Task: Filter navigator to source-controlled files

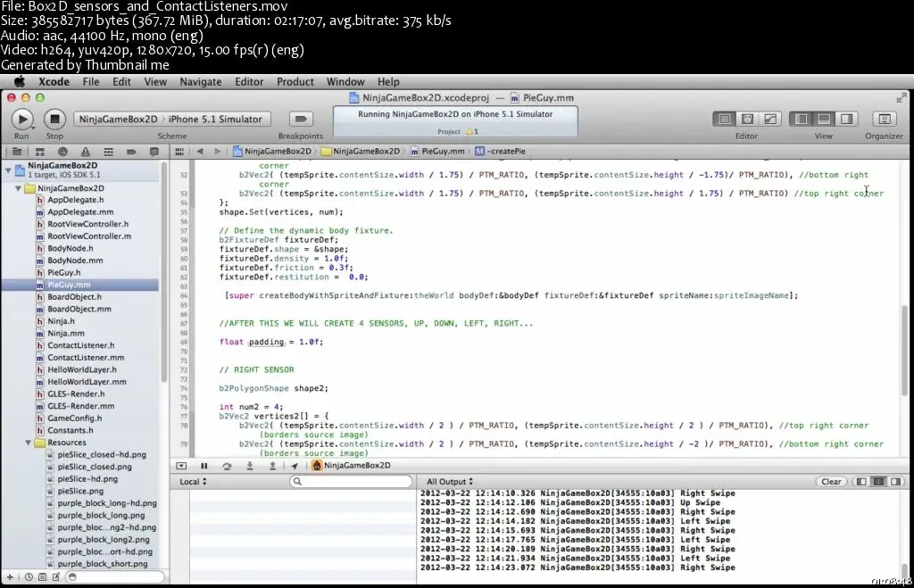Action: [x=42, y=577]
